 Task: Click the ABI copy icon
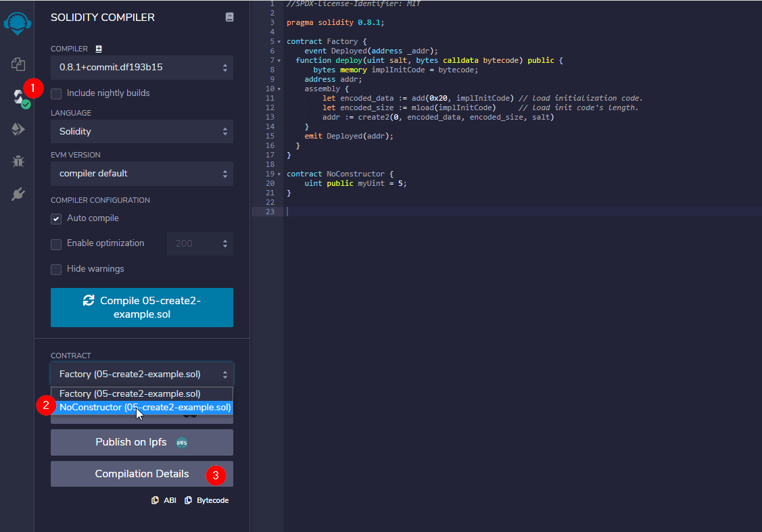pos(155,500)
